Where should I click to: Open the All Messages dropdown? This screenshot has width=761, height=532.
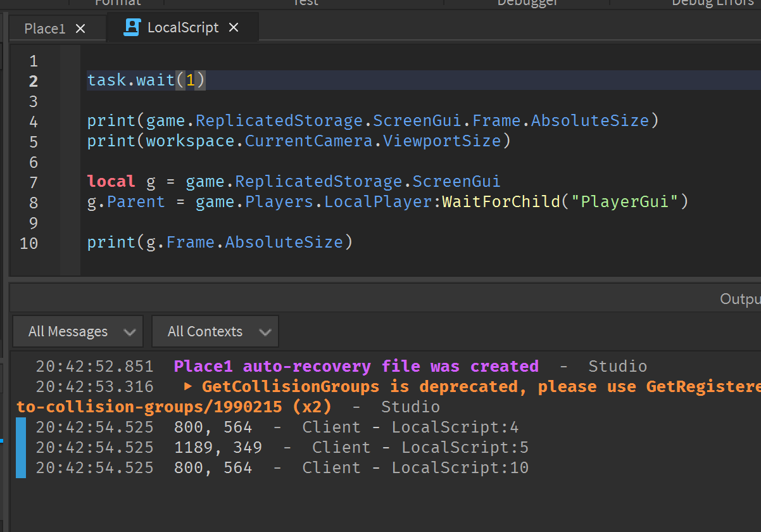point(78,332)
